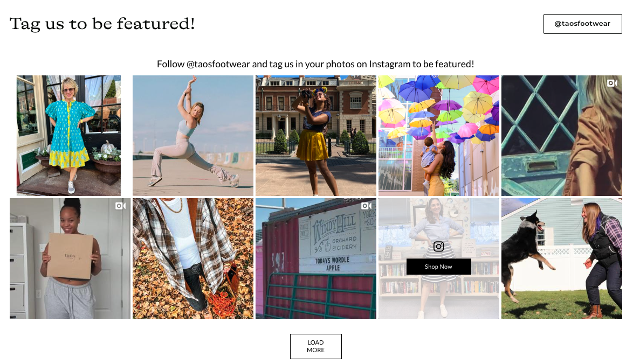Open photo of woman doing yoga pose

(x=192, y=136)
